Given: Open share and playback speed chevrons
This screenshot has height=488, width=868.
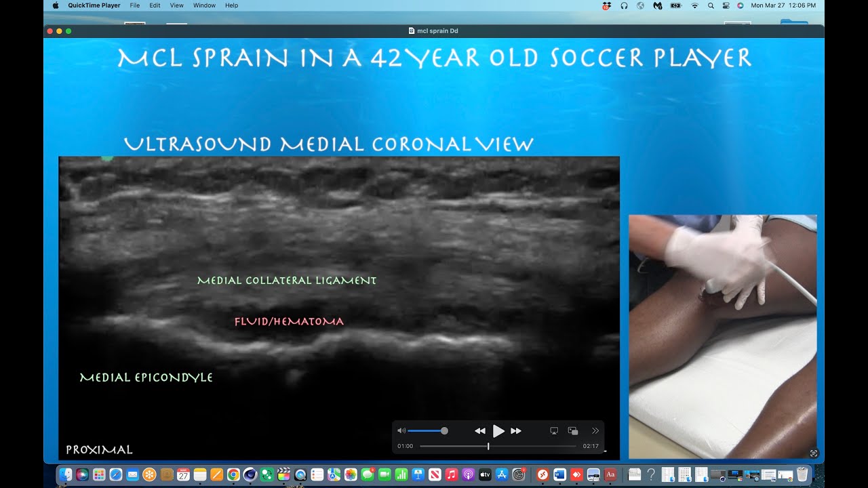Looking at the screenshot, I should [x=595, y=430].
